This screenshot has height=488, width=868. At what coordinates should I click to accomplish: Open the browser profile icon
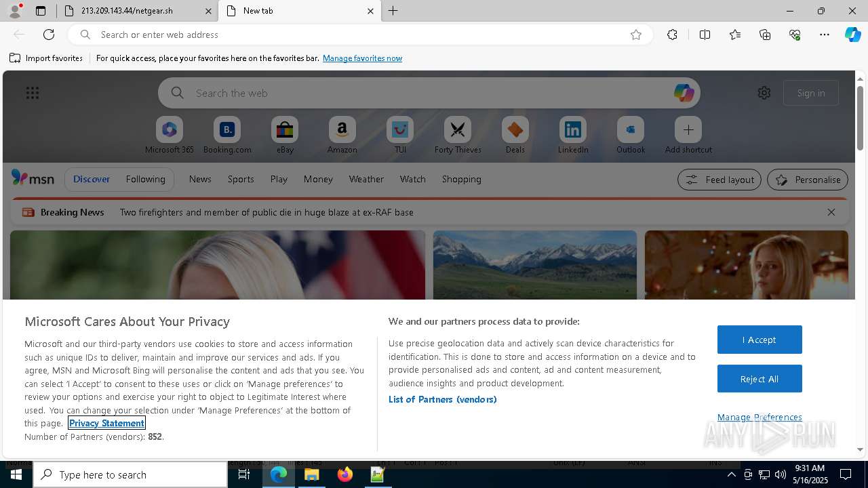15,11
